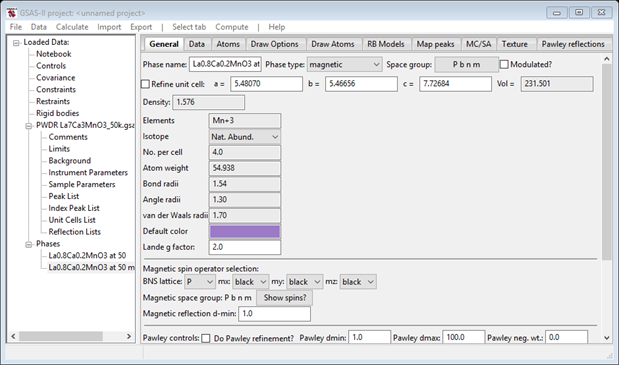Select Restraints in the data tree
Image resolution: width=619 pixels, height=365 pixels.
[53, 101]
